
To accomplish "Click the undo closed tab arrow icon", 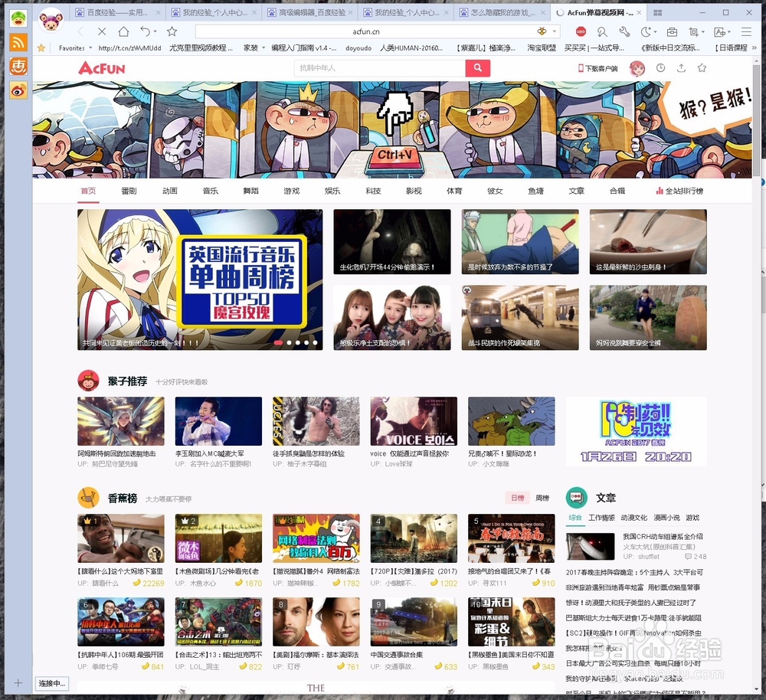I will 145,31.
